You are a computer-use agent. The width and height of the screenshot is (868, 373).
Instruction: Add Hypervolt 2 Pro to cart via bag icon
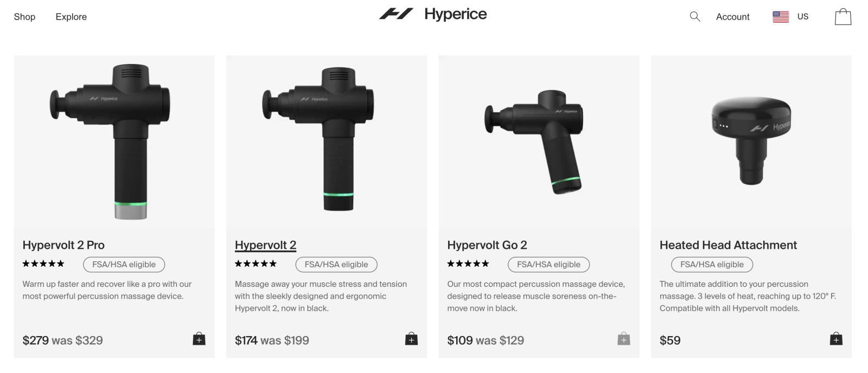click(199, 339)
